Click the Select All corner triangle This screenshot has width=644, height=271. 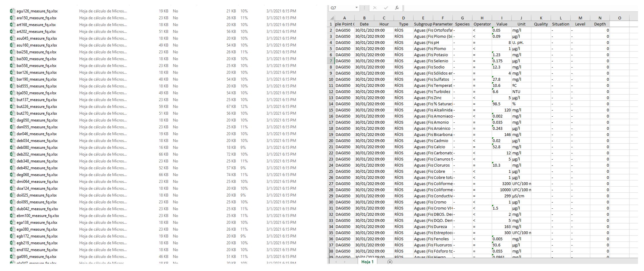(332, 18)
